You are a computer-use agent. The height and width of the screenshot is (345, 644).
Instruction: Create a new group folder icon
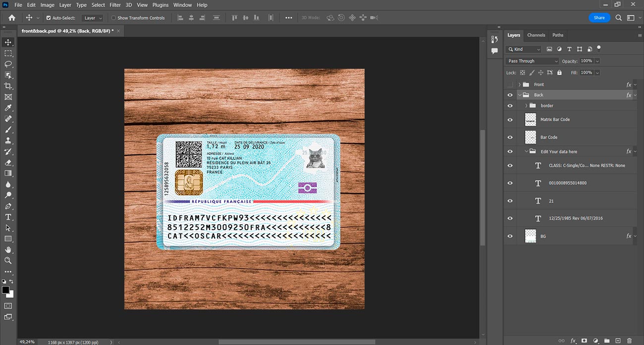click(x=607, y=341)
